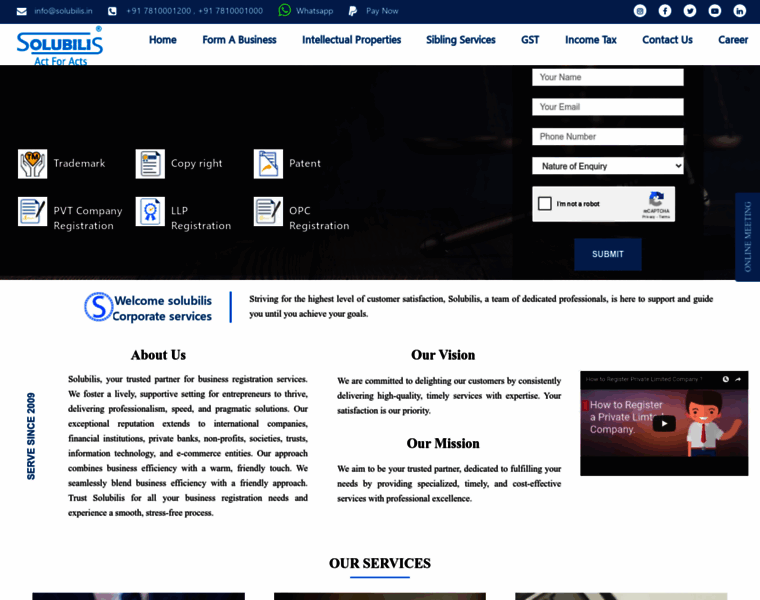
Task: Click the Patent text link
Action: point(305,163)
